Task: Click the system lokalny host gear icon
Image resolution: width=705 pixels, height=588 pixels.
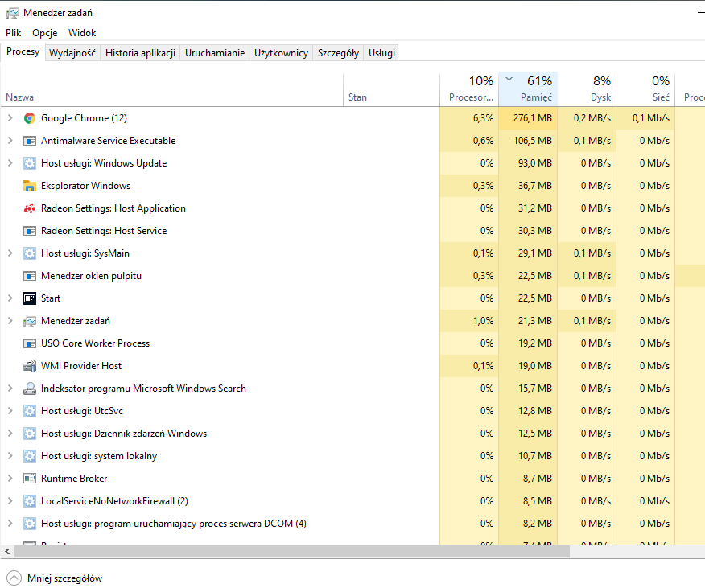Action: coord(30,456)
